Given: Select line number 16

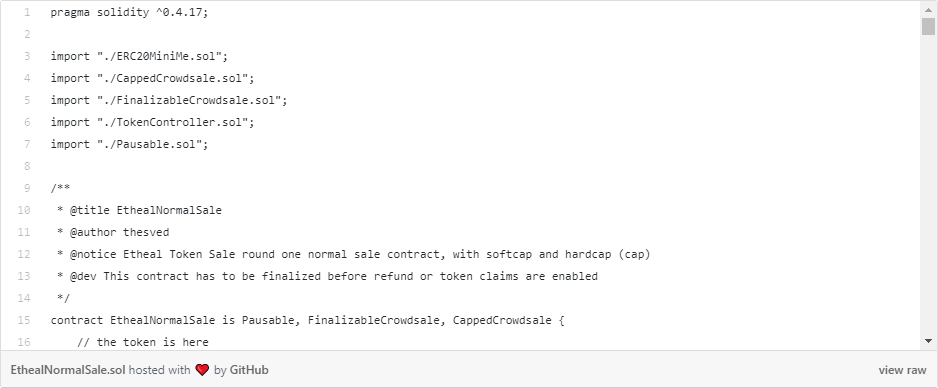Looking at the screenshot, I should point(24,342).
